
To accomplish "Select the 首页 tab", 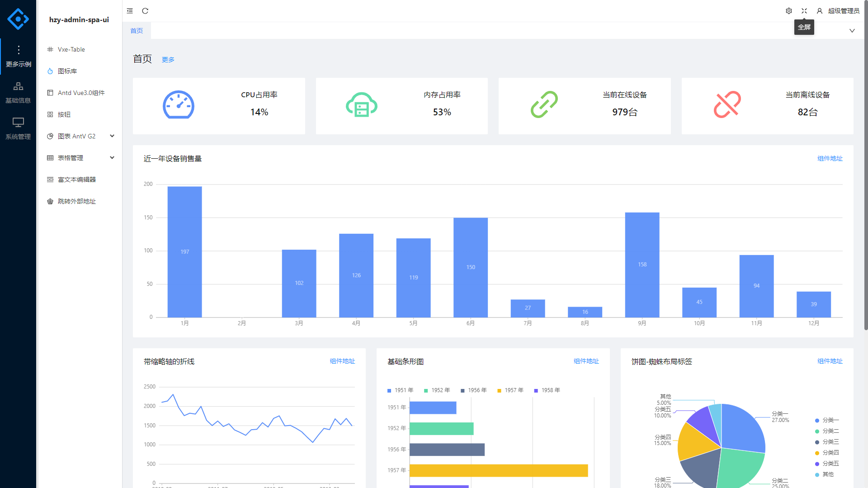I will (x=137, y=31).
